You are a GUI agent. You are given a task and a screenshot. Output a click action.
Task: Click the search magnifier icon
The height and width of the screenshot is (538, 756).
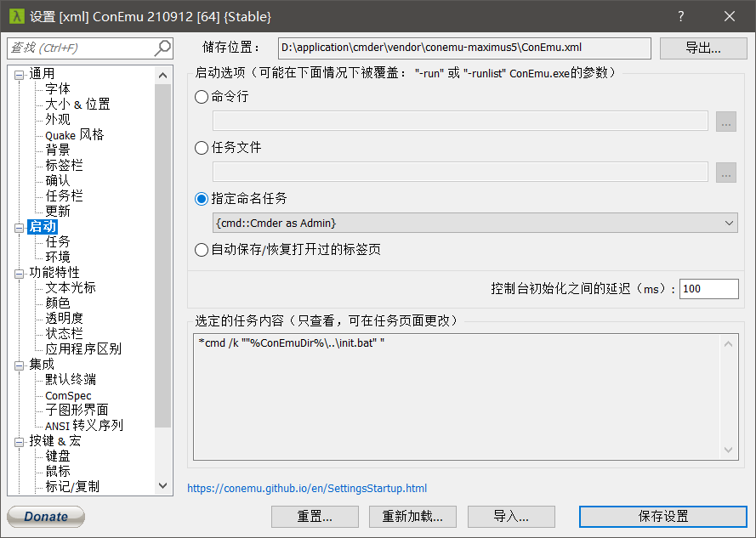coord(162,48)
